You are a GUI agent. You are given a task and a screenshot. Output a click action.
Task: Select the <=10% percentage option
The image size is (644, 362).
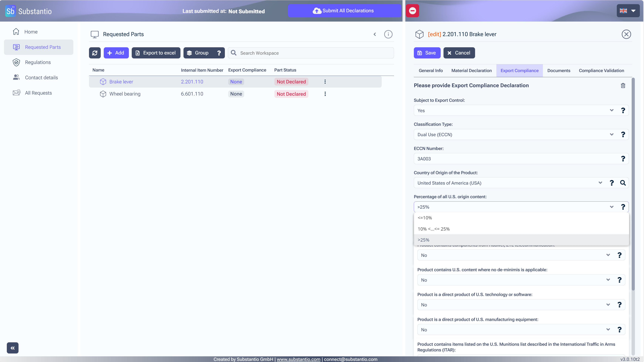tap(425, 218)
